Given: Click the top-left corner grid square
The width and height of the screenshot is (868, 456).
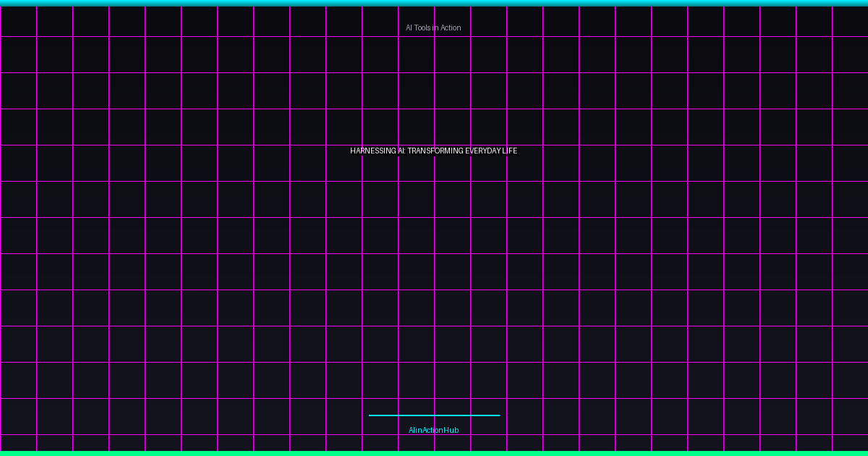Looking at the screenshot, I should pyautogui.click(x=18, y=22).
